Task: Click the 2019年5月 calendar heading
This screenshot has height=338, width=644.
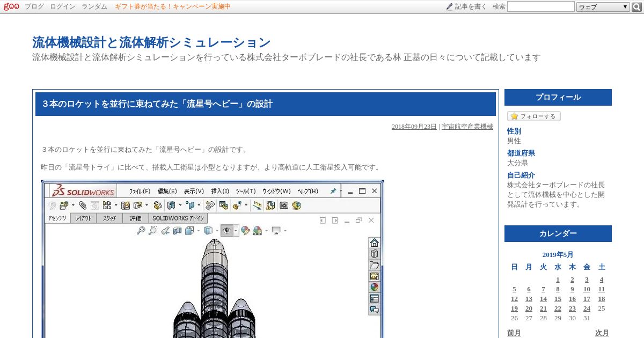Action: coord(558,254)
